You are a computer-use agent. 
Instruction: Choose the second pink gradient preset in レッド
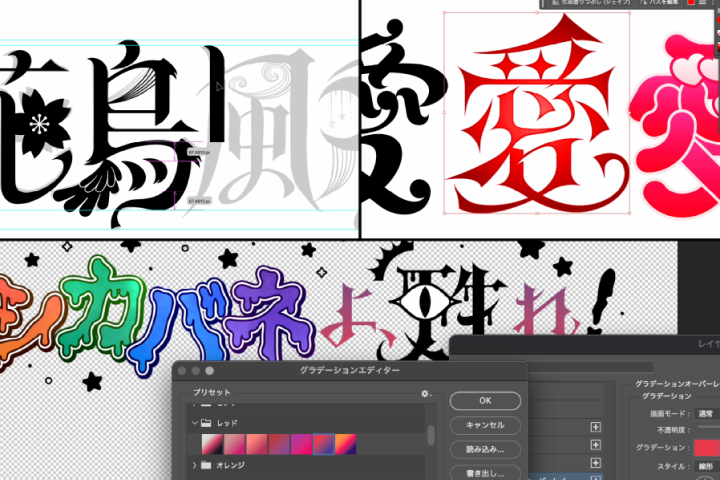[x=234, y=444]
